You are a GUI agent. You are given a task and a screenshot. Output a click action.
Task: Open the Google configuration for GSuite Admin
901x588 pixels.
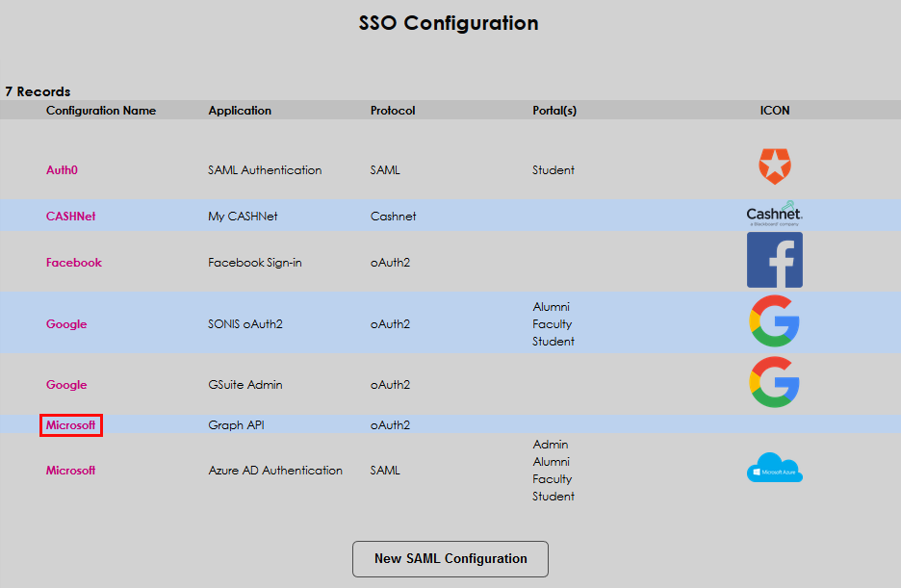[66, 385]
